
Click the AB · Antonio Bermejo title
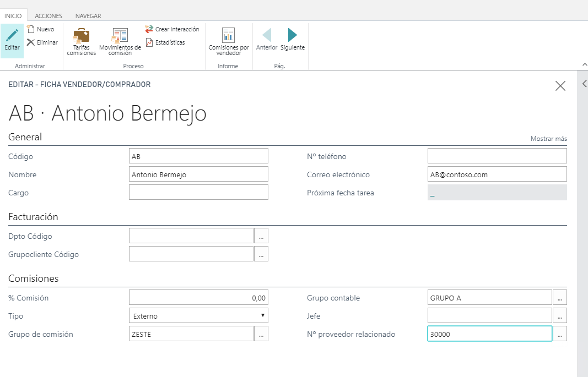107,113
